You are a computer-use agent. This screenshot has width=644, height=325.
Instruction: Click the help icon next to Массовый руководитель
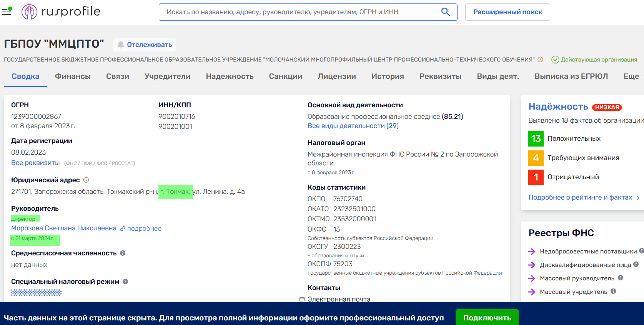[x=621, y=278]
